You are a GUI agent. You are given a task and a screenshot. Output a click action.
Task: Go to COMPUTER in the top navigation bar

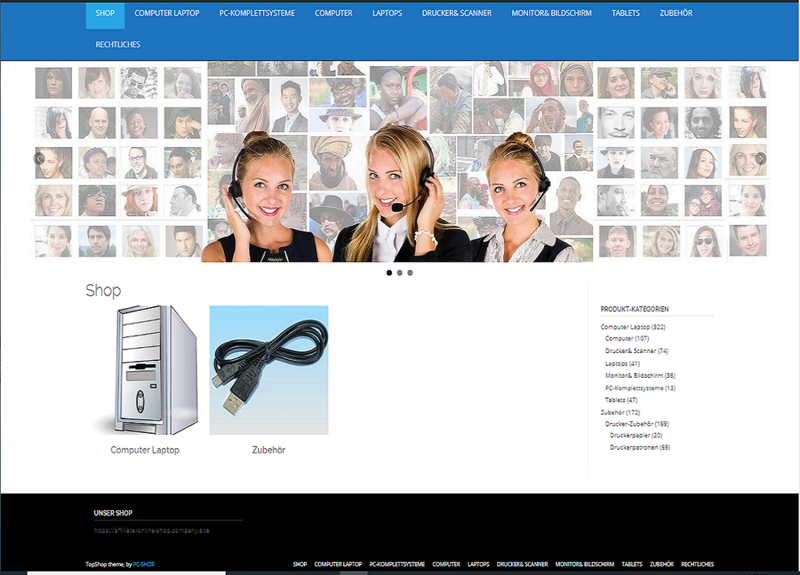point(334,13)
